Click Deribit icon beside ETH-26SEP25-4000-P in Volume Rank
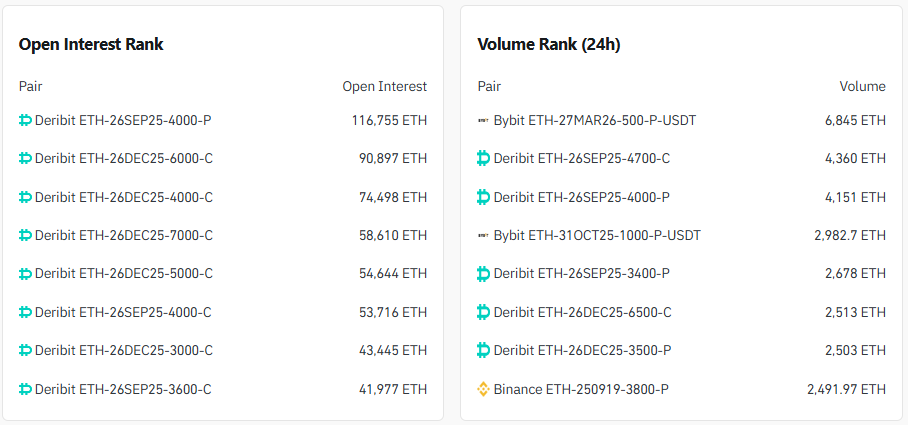 pos(483,197)
